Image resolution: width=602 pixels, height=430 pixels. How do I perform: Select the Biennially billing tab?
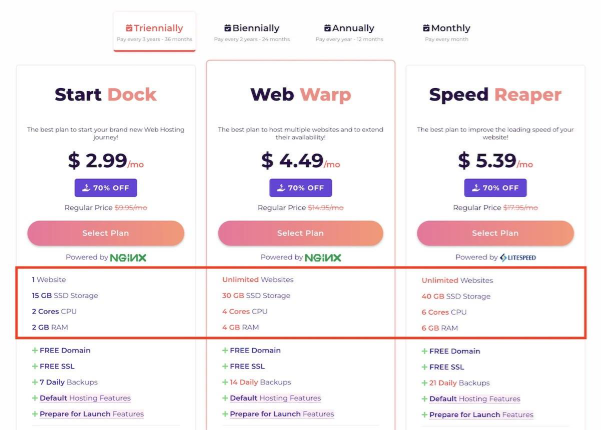coord(252,32)
